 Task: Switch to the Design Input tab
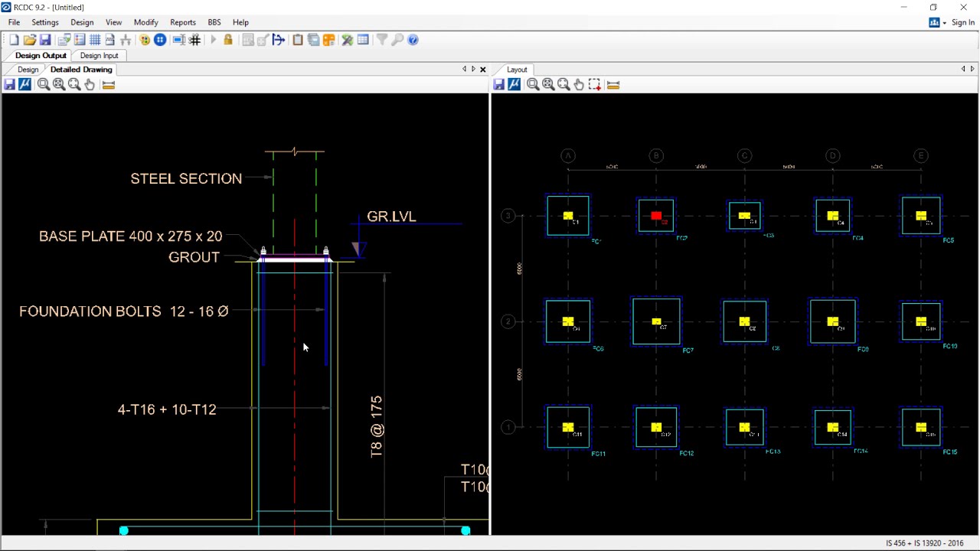tap(99, 55)
